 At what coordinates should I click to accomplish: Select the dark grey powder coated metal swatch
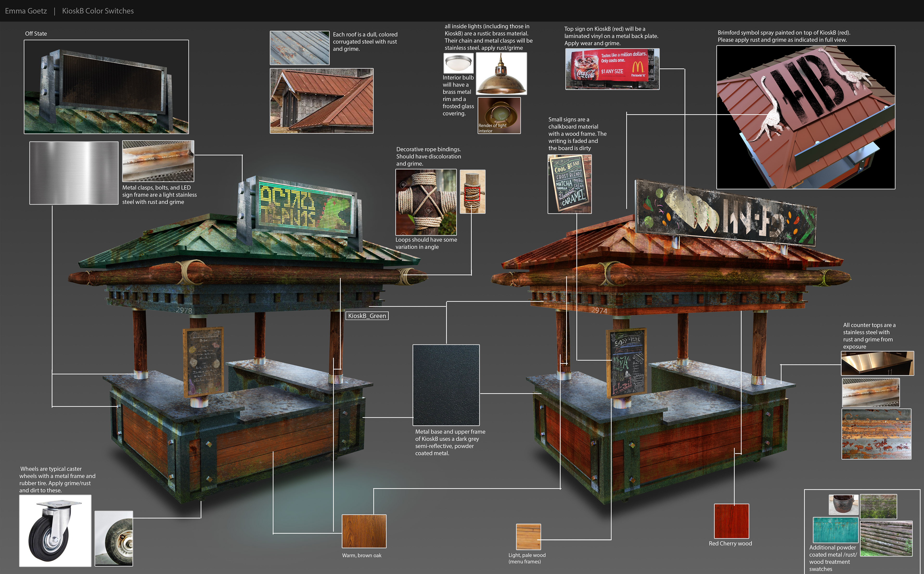click(x=446, y=385)
